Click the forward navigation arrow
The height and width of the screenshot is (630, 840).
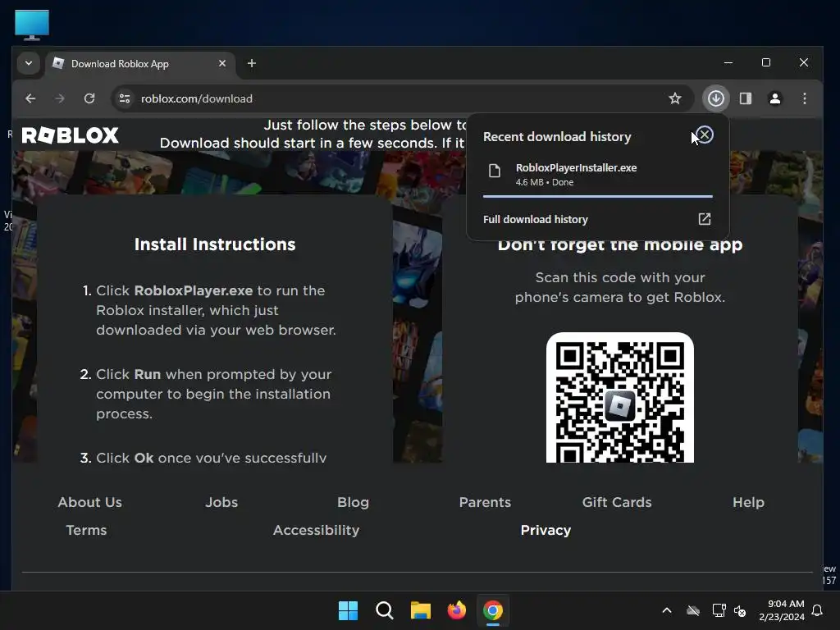pyautogui.click(x=60, y=98)
